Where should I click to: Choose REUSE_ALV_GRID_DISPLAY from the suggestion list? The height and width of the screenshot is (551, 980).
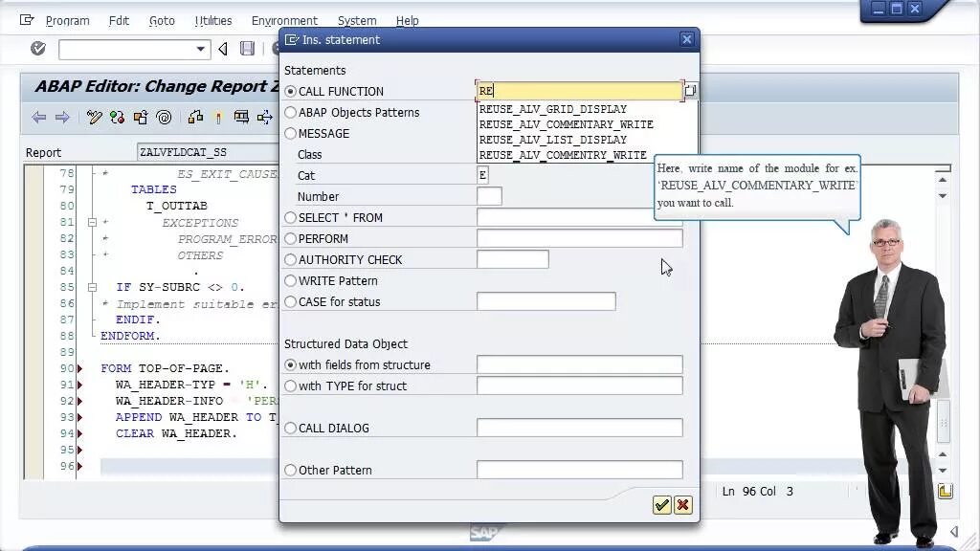(552, 109)
